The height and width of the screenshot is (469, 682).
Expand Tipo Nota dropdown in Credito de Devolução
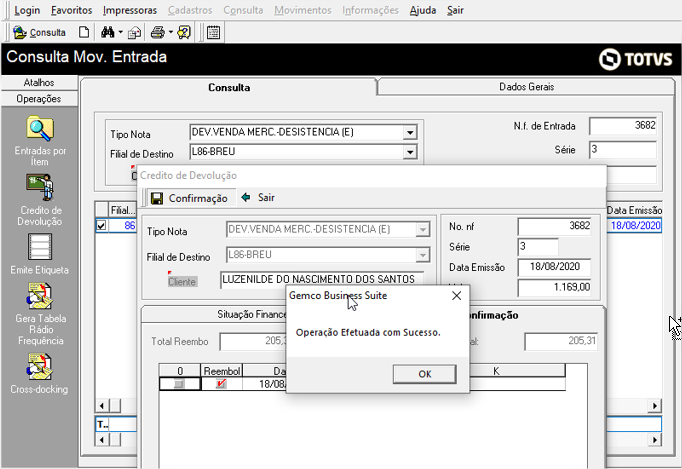coord(422,229)
